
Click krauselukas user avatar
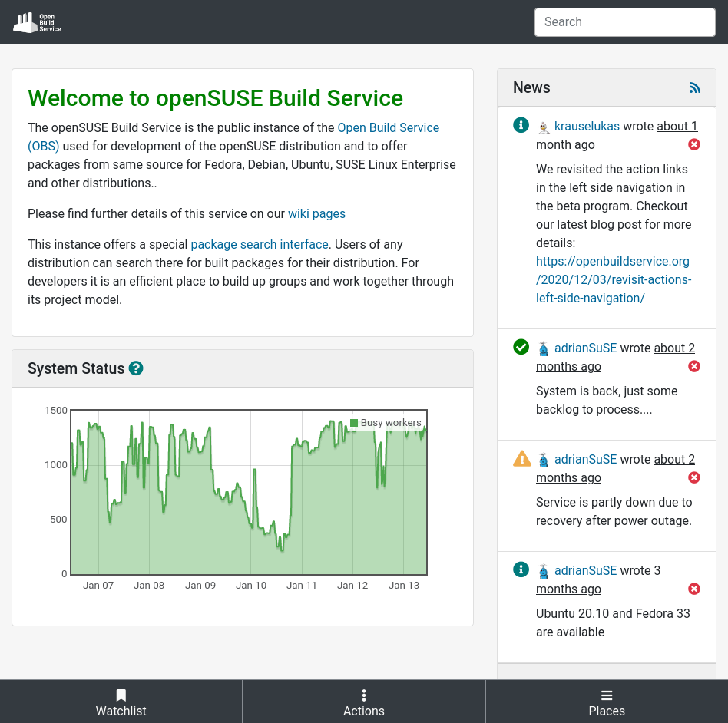(544, 127)
